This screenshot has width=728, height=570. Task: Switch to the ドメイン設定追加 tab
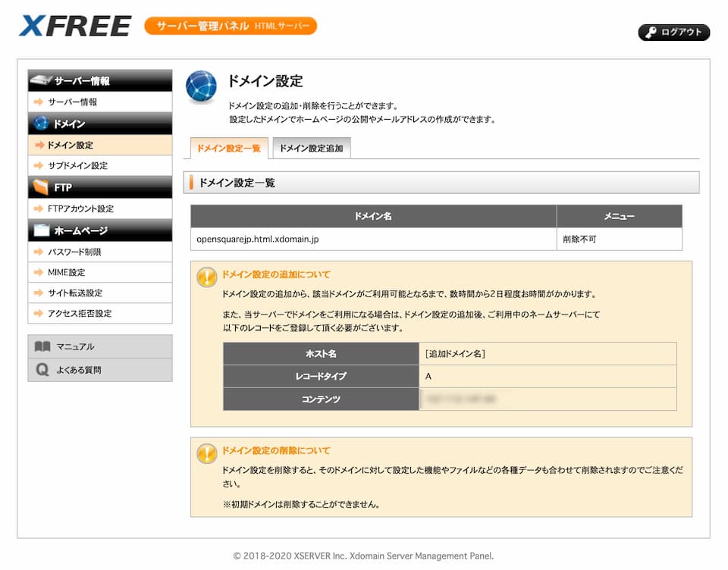tap(311, 149)
